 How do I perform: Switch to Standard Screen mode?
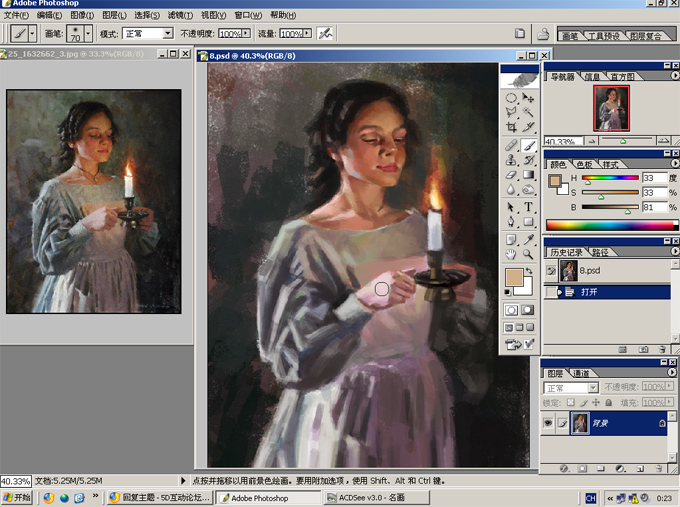509,327
